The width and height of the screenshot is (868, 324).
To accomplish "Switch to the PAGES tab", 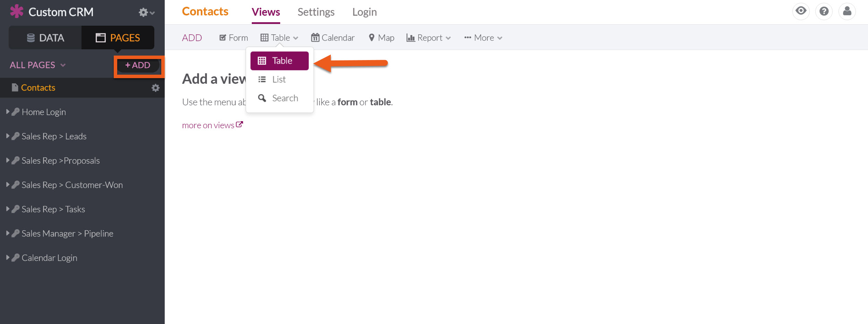I will pyautogui.click(x=118, y=38).
